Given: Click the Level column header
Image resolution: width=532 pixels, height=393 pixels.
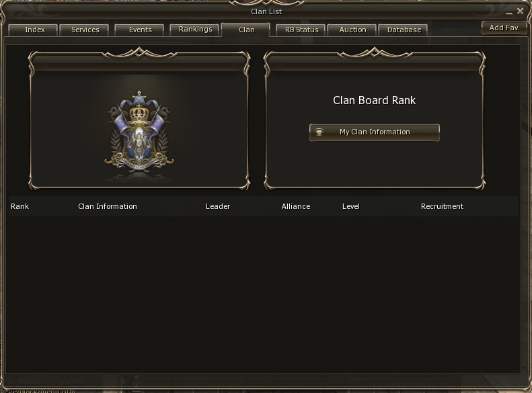Looking at the screenshot, I should (351, 206).
